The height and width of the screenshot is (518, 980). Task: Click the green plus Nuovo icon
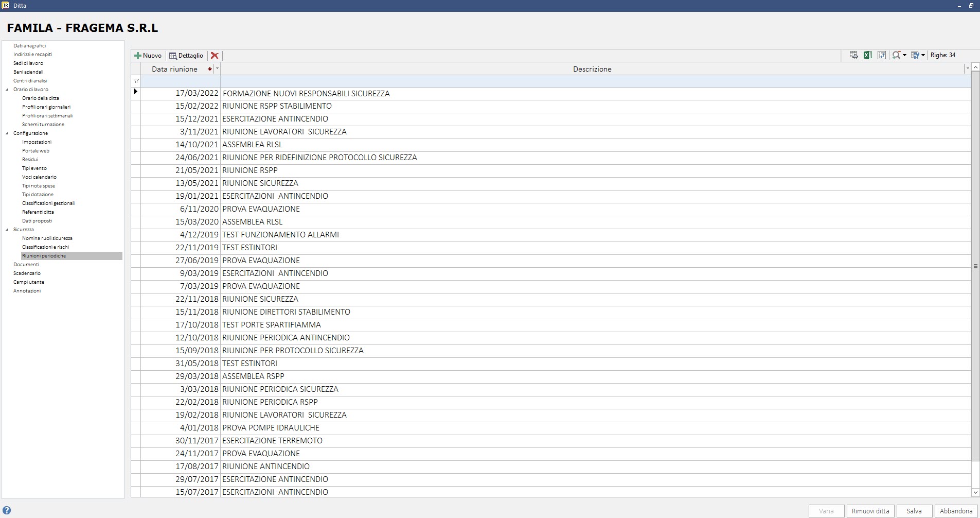click(138, 56)
